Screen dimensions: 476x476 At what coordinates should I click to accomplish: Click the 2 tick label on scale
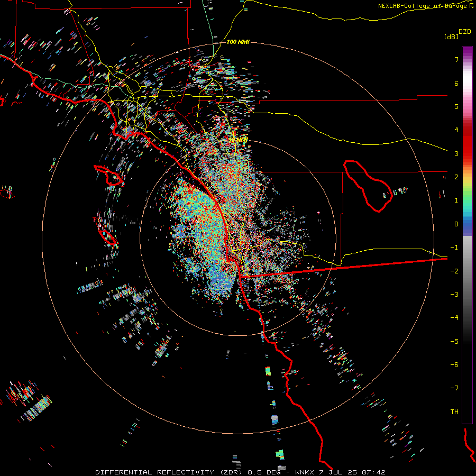456,177
